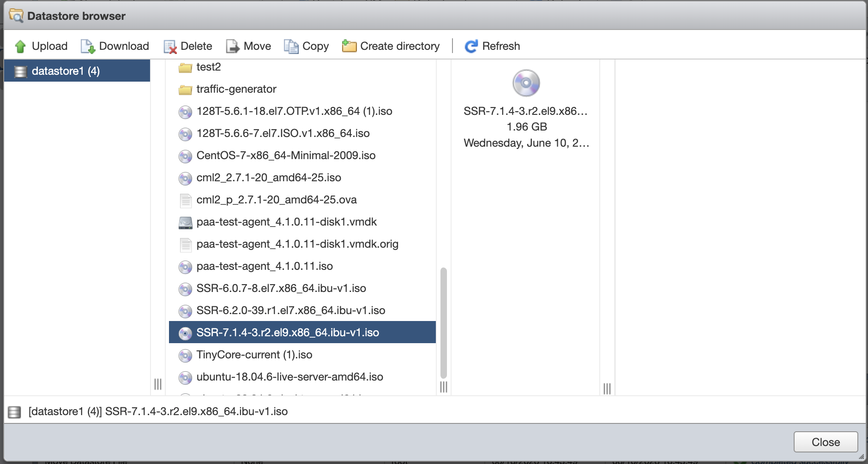Image resolution: width=868 pixels, height=464 pixels.
Task: Click the traffic-generator folder icon
Action: coord(185,89)
